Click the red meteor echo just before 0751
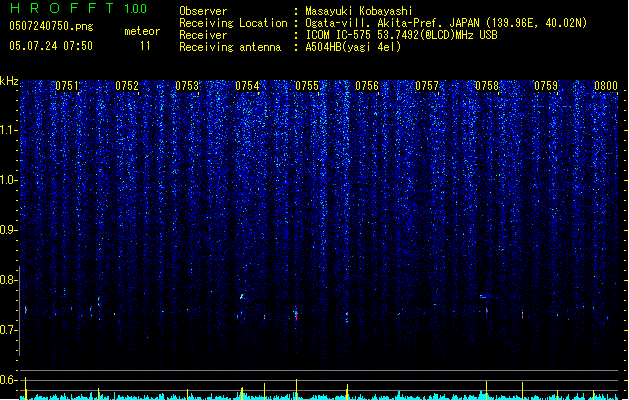This screenshot has height=400, width=629. point(26,310)
